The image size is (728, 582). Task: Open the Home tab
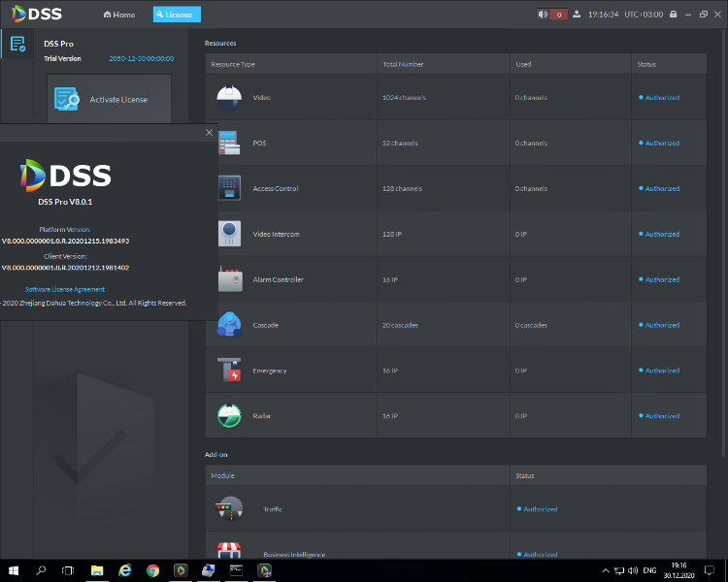119,15
